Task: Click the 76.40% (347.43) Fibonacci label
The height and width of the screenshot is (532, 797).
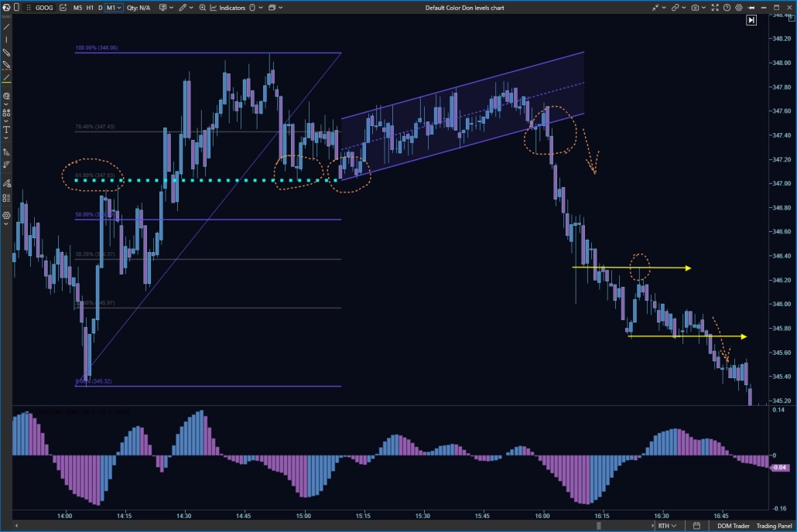Action: (95, 127)
